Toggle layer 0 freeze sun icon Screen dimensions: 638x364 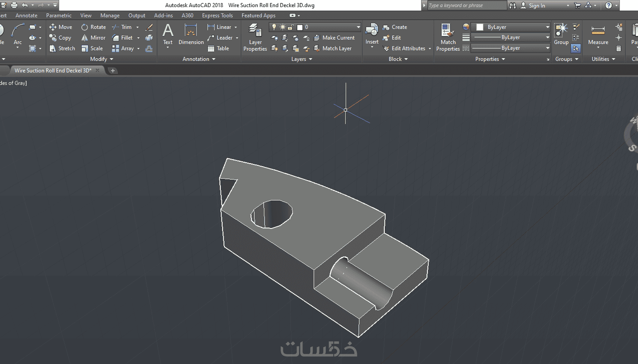(283, 27)
